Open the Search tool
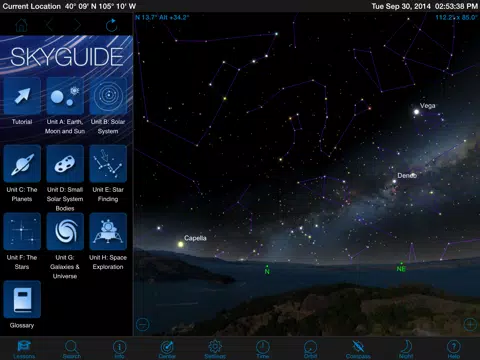Screen dimensions: 480x360 click(72, 349)
